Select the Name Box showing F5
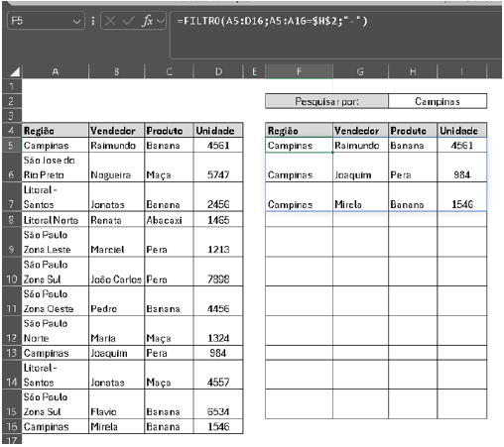 (x=46, y=21)
